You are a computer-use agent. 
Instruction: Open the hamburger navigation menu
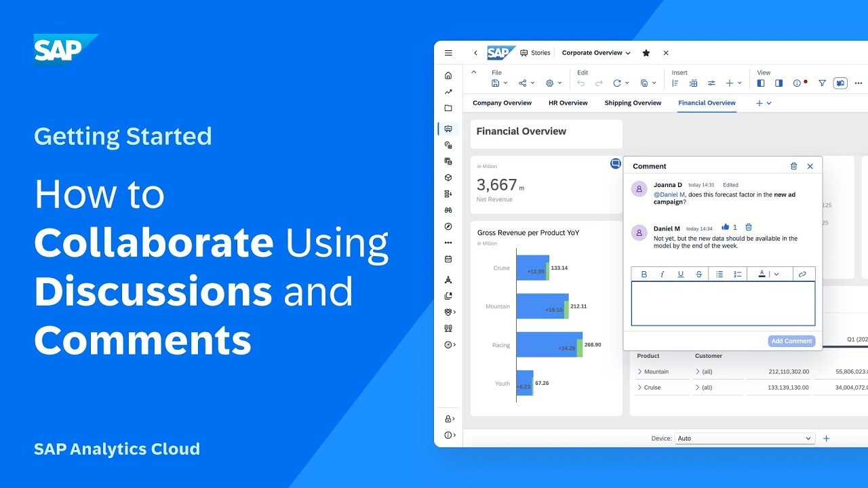[x=448, y=53]
